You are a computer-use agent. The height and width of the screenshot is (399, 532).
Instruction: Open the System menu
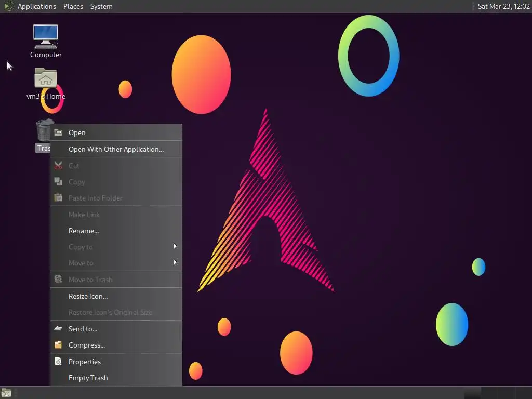(x=101, y=6)
